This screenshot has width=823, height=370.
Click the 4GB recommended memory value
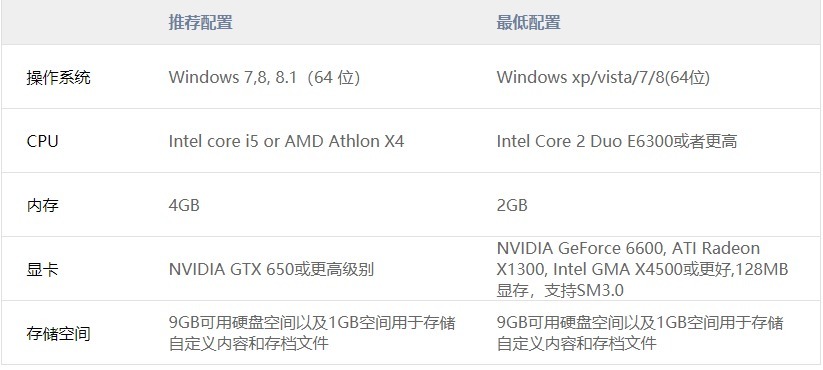point(184,205)
